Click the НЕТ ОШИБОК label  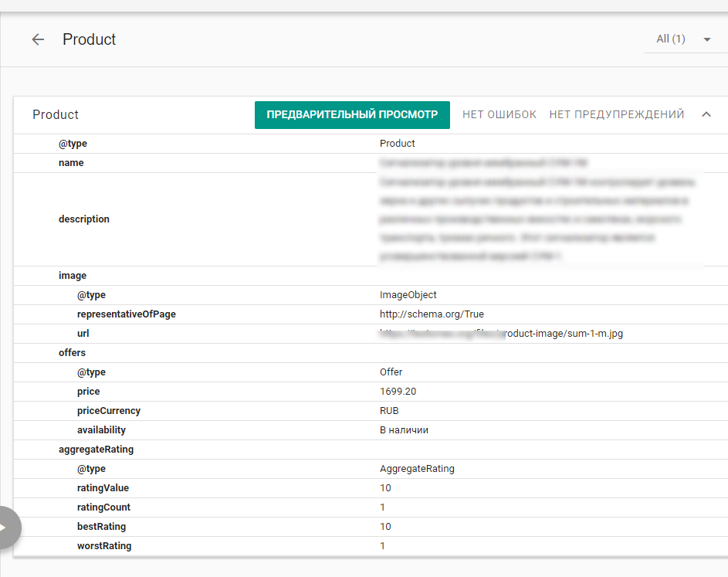pos(499,114)
